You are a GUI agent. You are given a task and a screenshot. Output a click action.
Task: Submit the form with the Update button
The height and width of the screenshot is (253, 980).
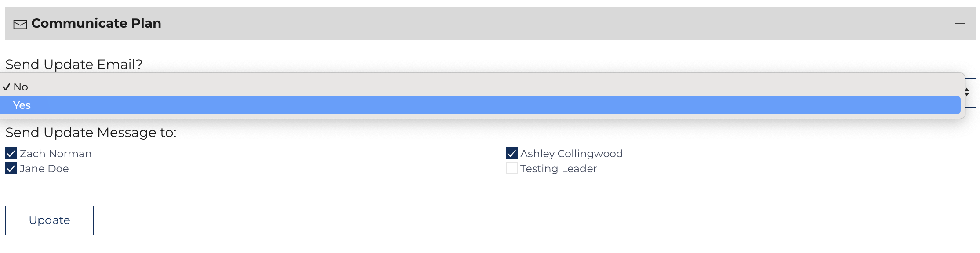pos(49,220)
